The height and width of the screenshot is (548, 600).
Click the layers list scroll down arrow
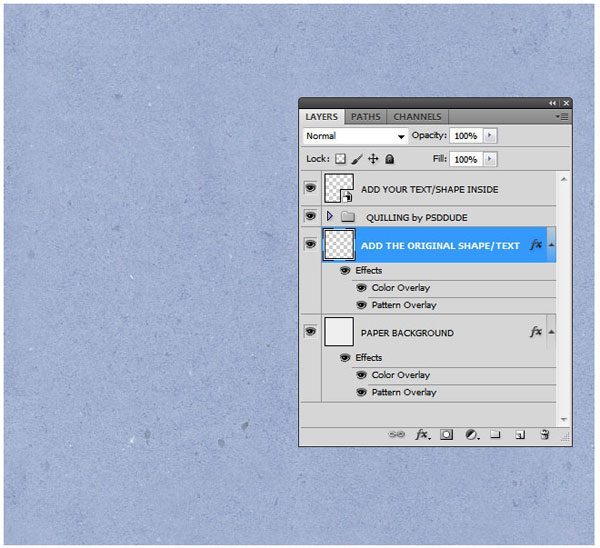coord(564,419)
